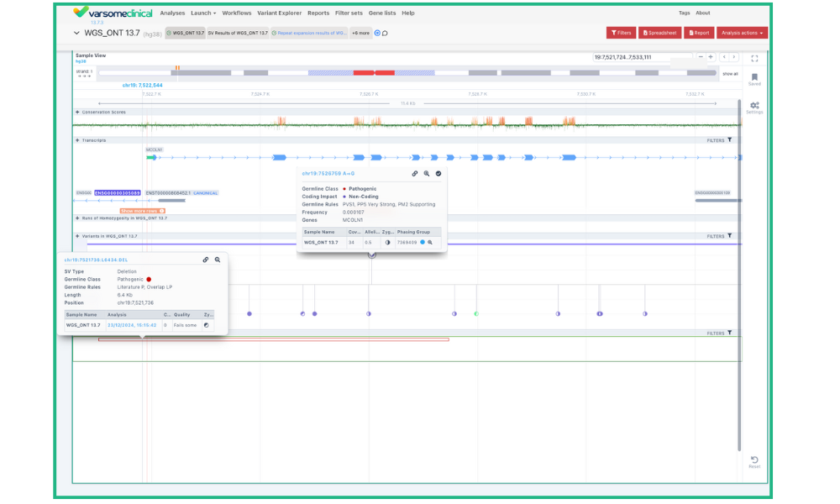This screenshot has height=504, width=840.
Task: Copy link icon in chr19:7526759 A>G popup
Action: [415, 173]
